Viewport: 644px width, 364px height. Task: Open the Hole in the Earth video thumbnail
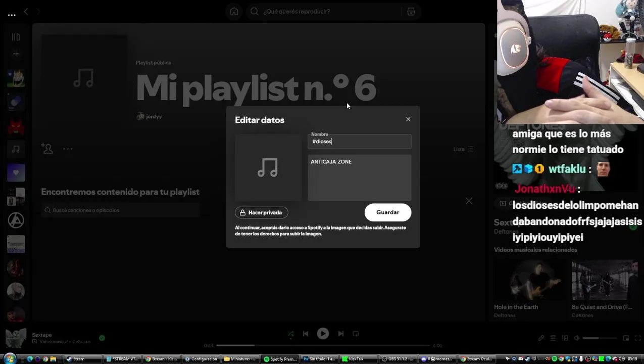point(530,281)
